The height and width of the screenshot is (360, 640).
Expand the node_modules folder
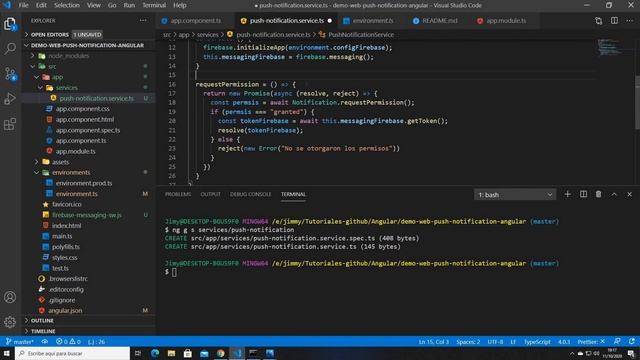click(68, 56)
